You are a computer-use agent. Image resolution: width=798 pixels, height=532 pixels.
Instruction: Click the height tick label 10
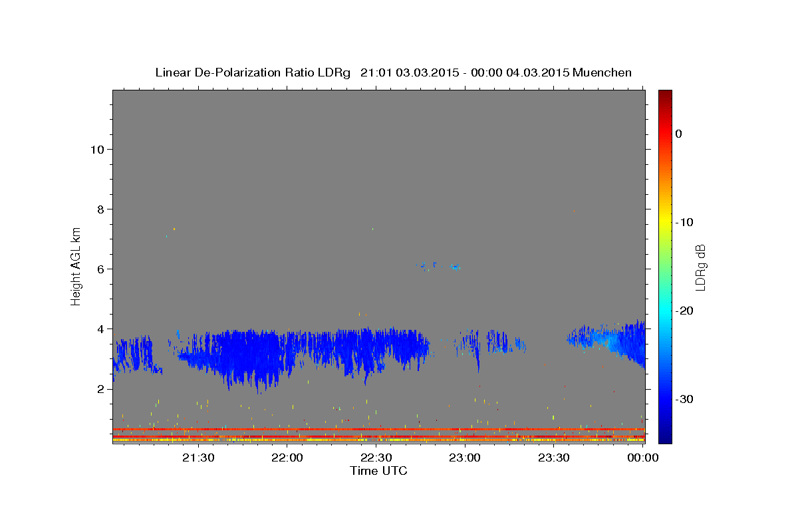point(96,149)
